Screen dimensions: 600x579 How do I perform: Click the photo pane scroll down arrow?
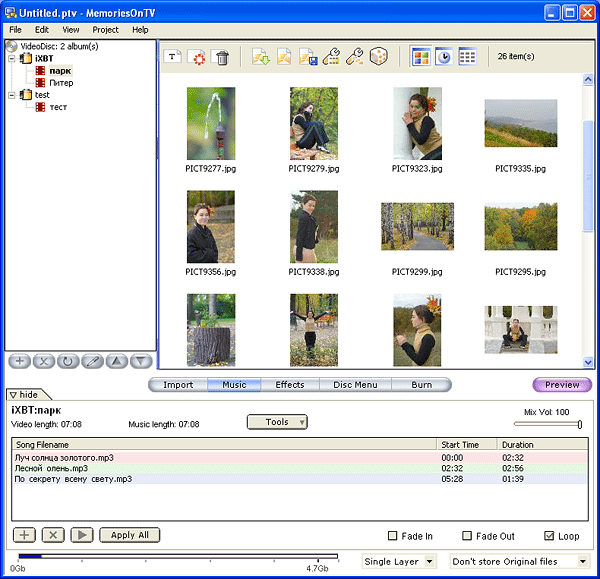coord(588,362)
